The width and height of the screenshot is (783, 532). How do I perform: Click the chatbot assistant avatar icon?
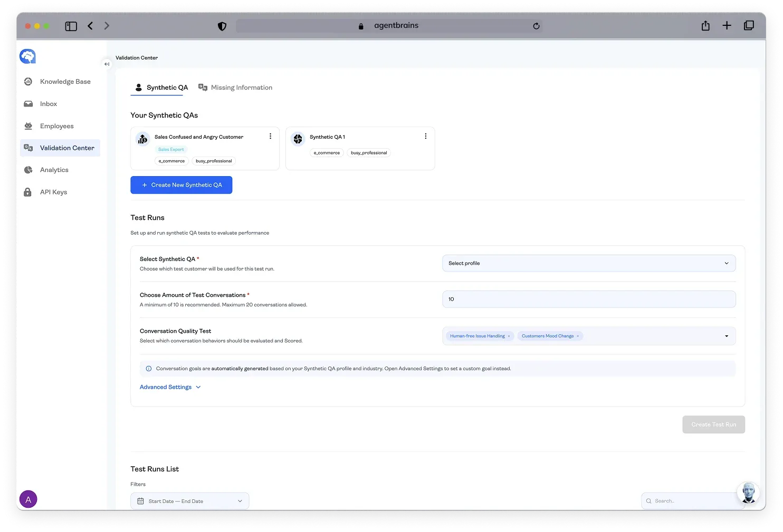(748, 492)
